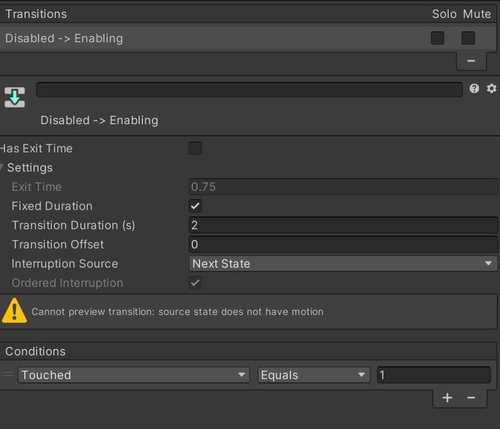Remove transition from the Transitions list
Image resolution: width=500 pixels, height=429 pixels.
click(471, 61)
